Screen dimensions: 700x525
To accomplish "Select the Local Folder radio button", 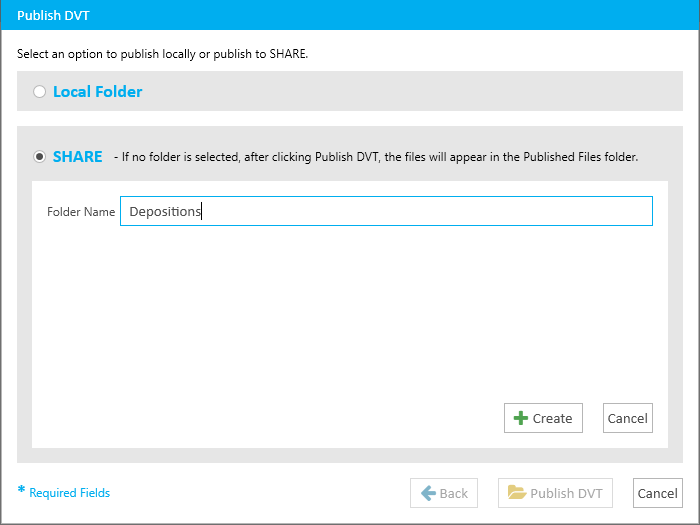I will (x=39, y=92).
